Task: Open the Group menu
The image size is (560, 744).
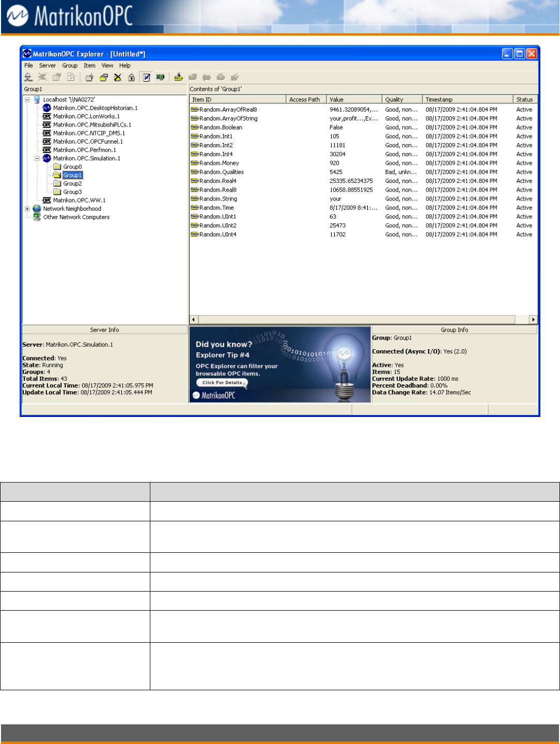Action: [70, 66]
